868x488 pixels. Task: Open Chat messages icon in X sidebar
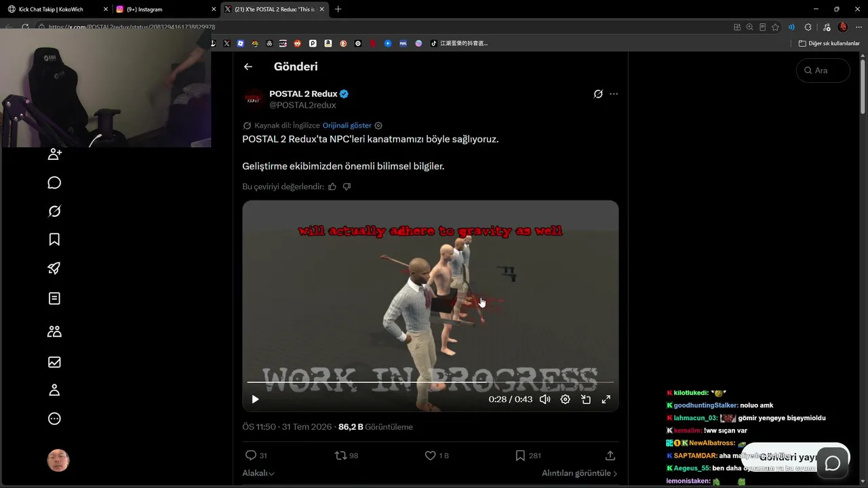point(55,183)
